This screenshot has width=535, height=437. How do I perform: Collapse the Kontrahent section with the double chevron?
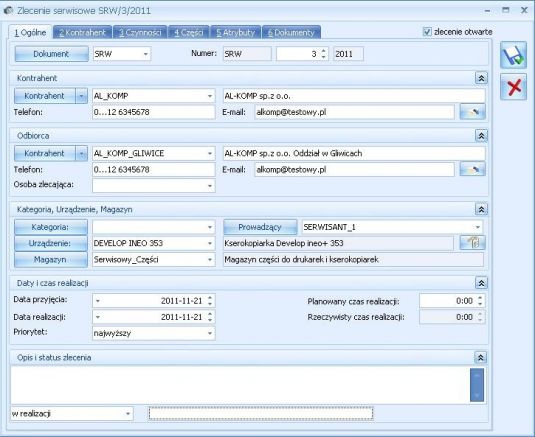coord(481,78)
